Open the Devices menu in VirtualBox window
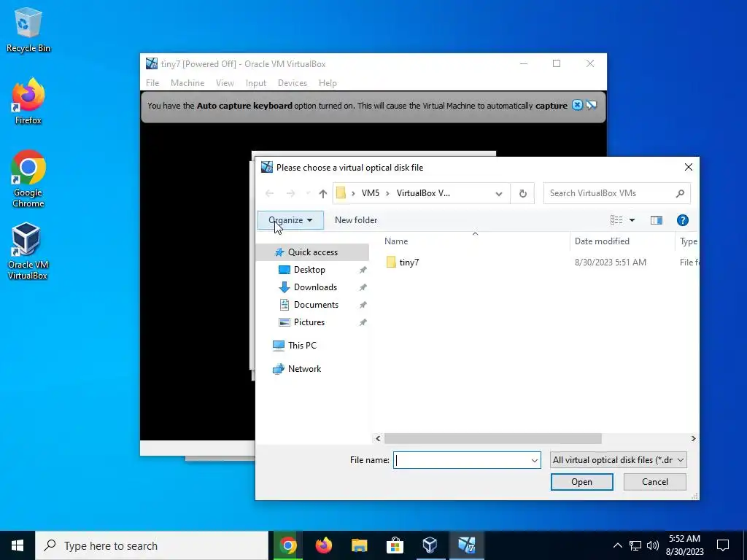The height and width of the screenshot is (560, 747). [293, 83]
